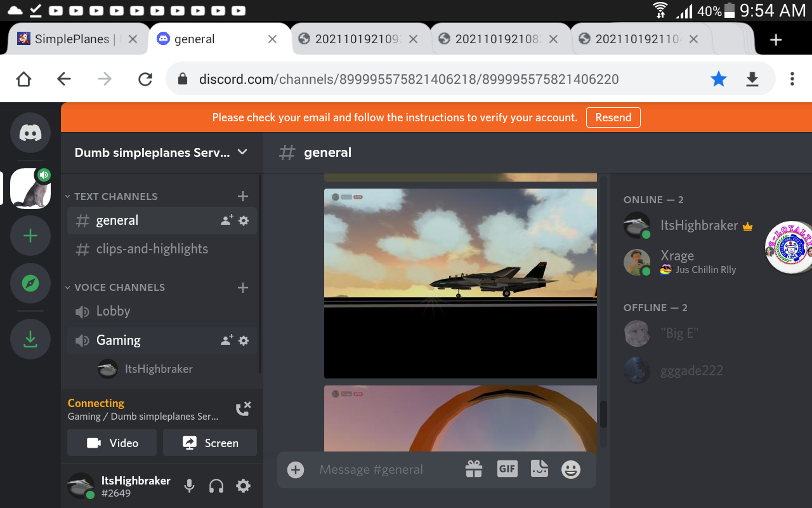The image size is (812, 508).
Task: Open GIF picker
Action: 507,469
